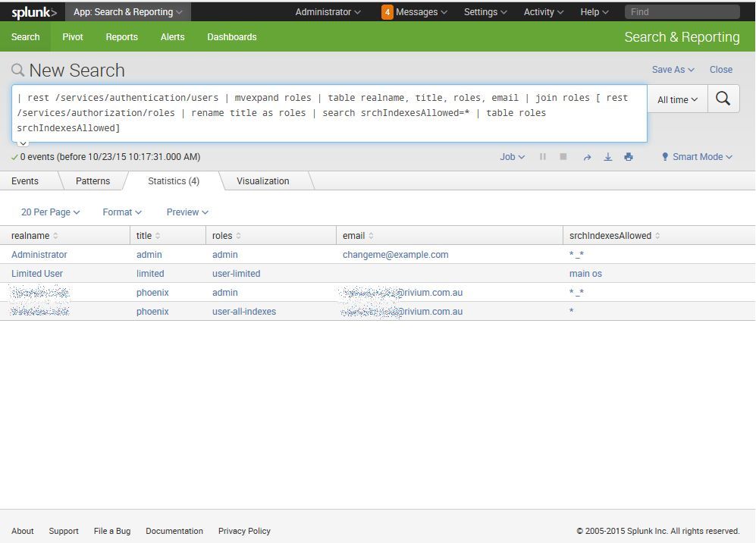
Task: Sort by srchIndexesAllowed column arrows
Action: point(657,236)
